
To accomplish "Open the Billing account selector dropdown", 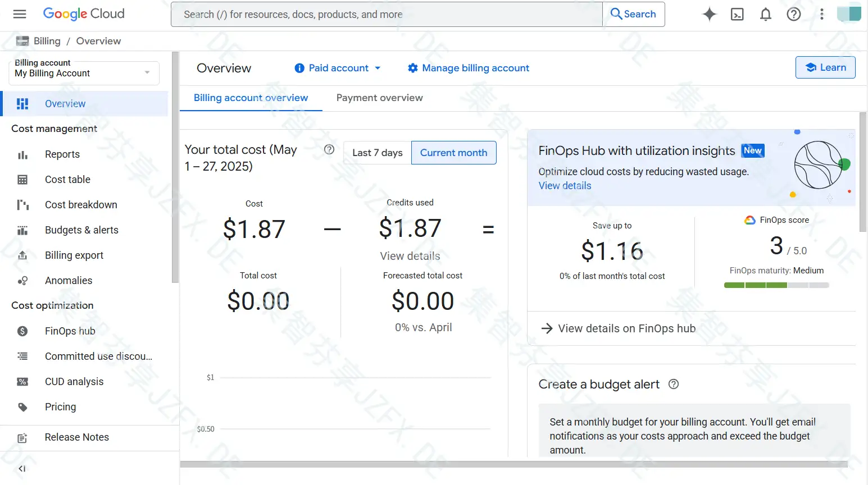I will coord(84,73).
